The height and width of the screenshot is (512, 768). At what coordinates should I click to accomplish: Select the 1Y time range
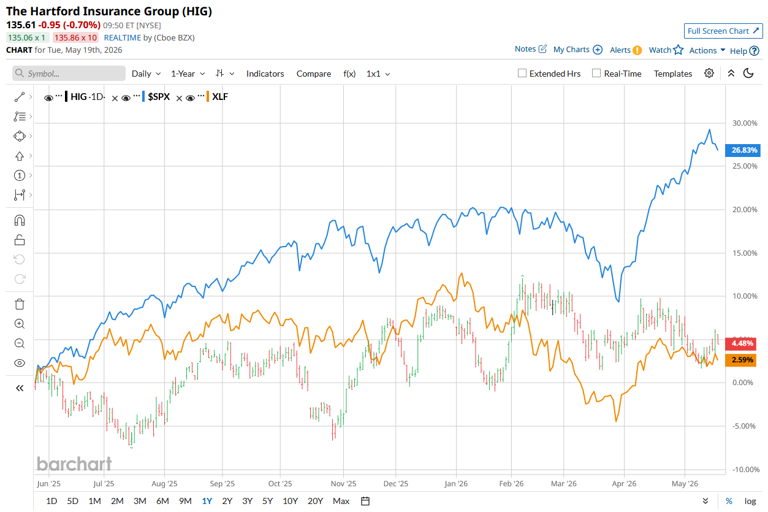click(207, 501)
